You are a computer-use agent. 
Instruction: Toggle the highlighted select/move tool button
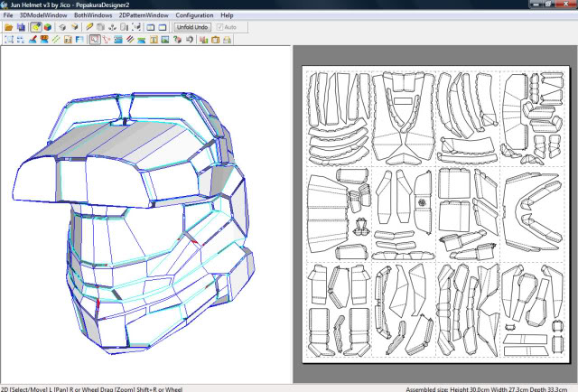pos(94,40)
